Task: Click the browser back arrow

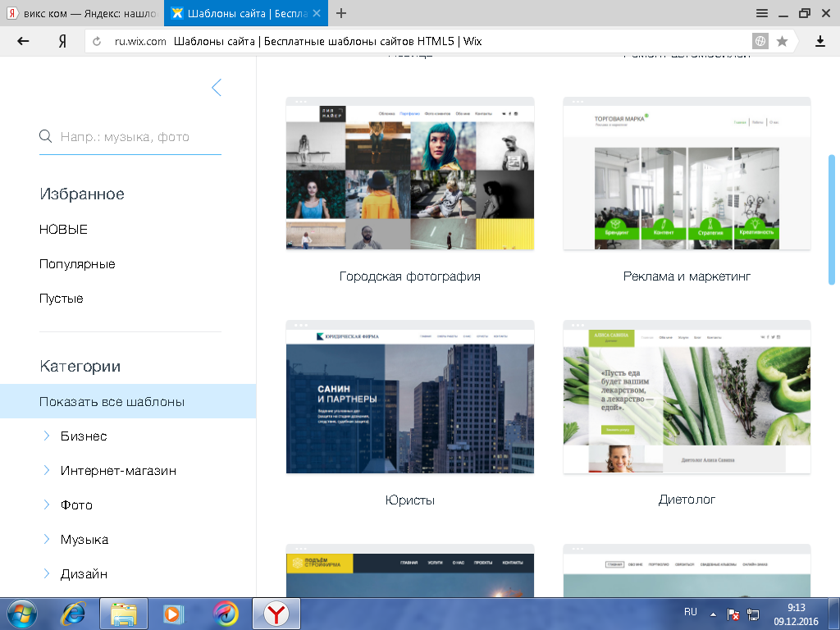Action: point(23,41)
